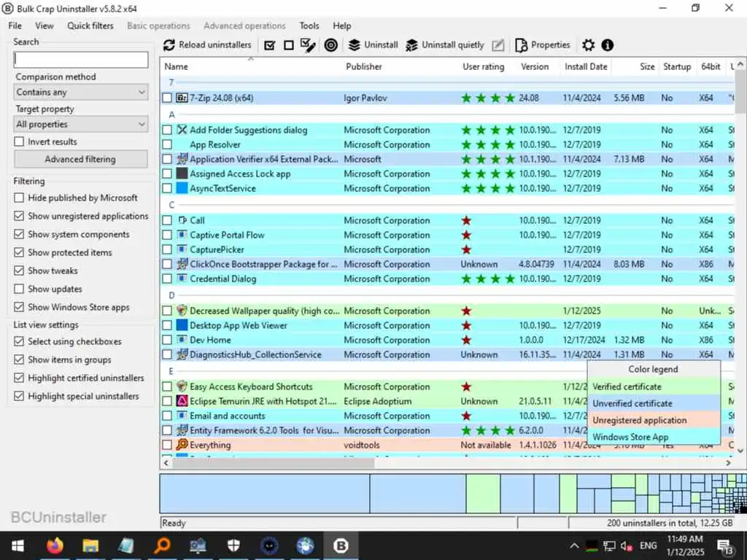747x560 pixels.
Task: Click the largest treemap block on left
Action: (x=265, y=494)
